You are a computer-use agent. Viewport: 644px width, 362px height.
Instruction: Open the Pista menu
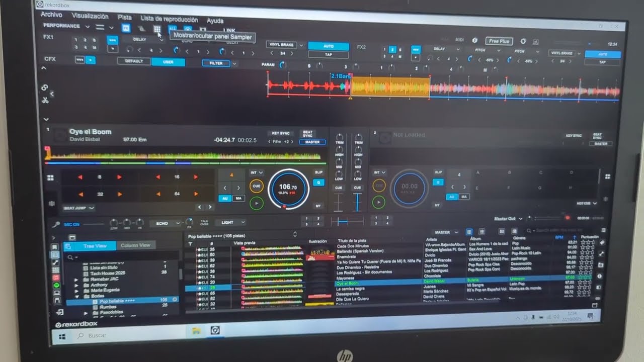[x=124, y=17]
